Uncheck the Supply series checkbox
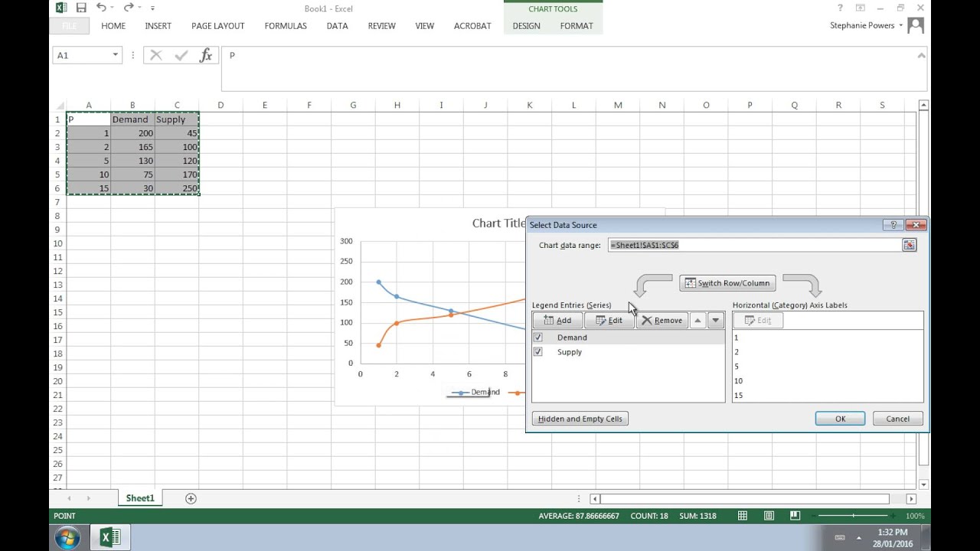 [537, 352]
